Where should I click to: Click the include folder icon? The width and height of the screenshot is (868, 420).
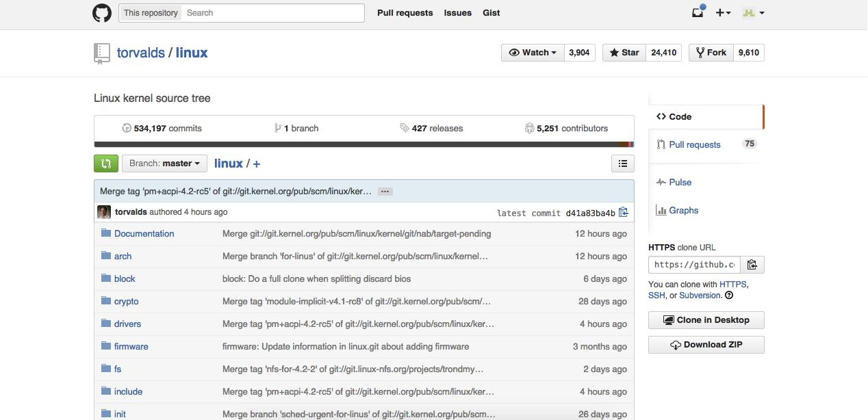[105, 391]
